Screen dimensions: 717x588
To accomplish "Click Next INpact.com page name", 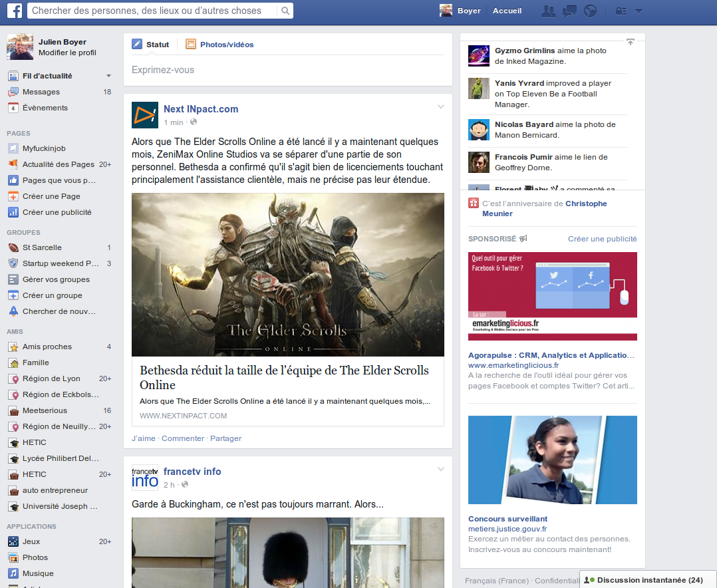I will (201, 109).
